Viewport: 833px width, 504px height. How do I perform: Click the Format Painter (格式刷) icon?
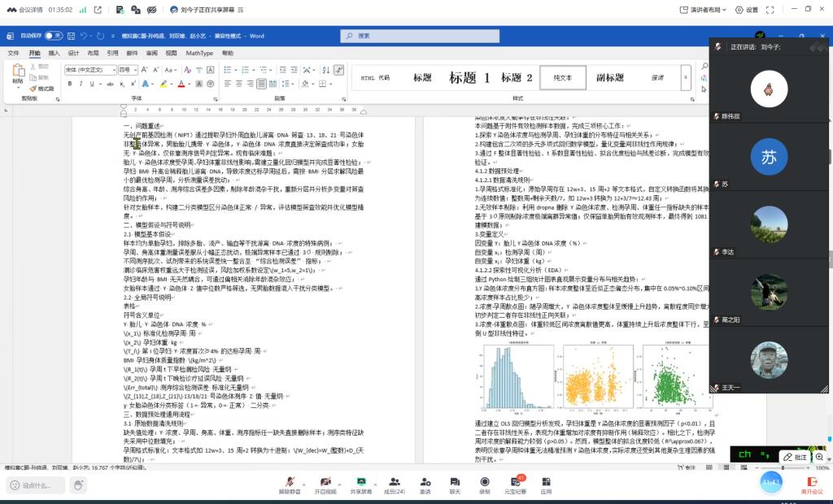(x=42, y=89)
